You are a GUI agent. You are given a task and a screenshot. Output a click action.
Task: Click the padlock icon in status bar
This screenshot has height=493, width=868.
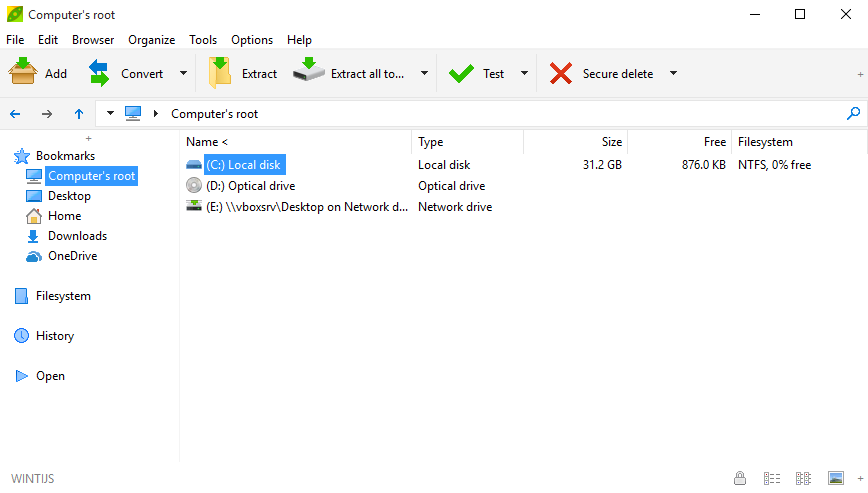click(x=740, y=478)
